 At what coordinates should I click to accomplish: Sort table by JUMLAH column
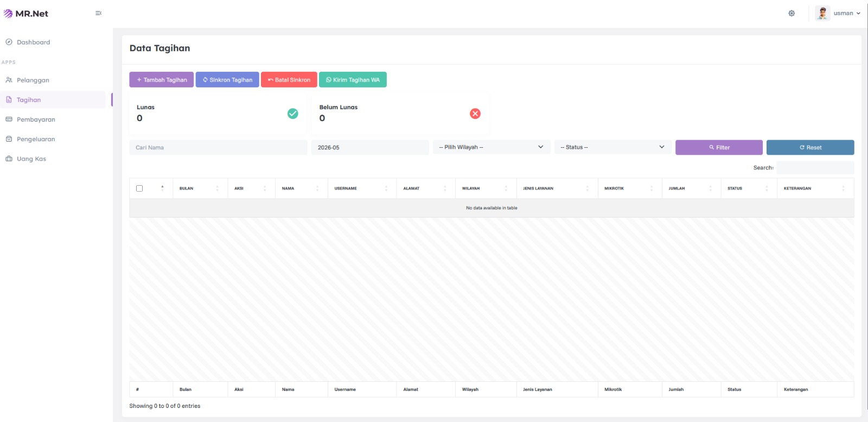click(691, 188)
